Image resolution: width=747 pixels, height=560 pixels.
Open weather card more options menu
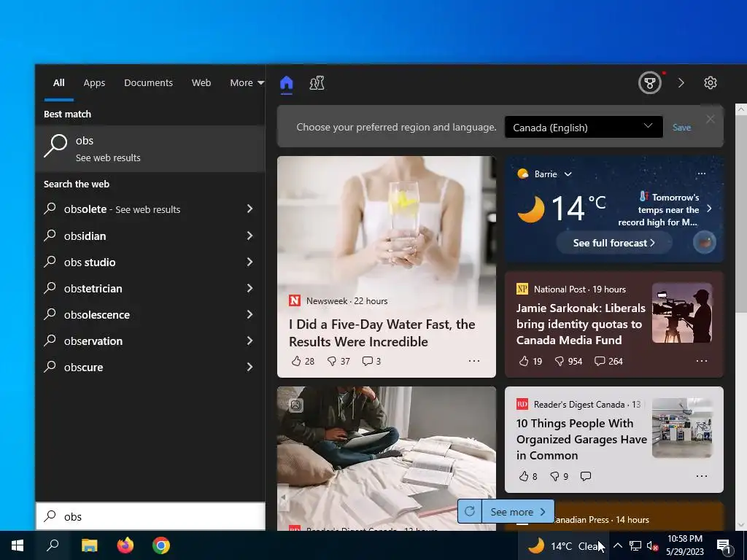[x=701, y=174]
